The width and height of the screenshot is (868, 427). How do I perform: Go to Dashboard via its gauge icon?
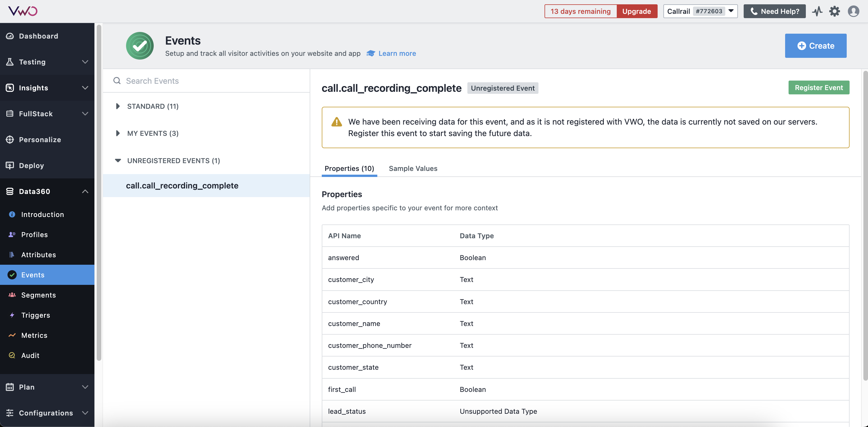(x=10, y=36)
